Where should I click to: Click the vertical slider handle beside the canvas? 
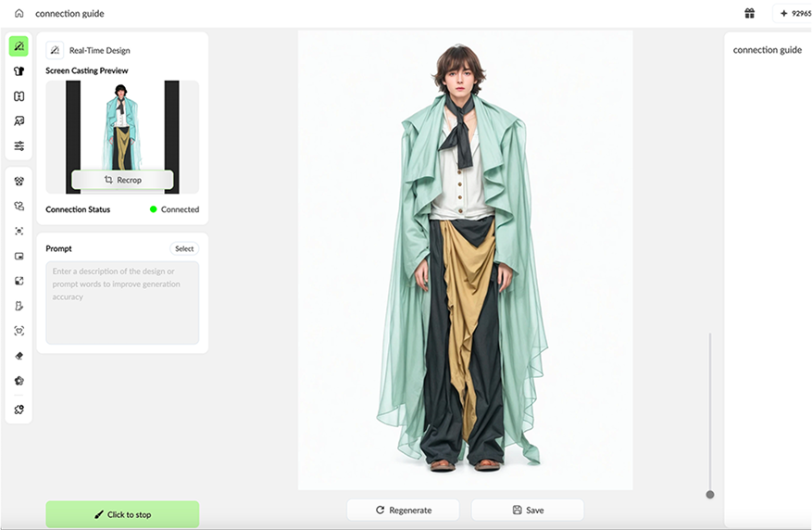pyautogui.click(x=710, y=495)
